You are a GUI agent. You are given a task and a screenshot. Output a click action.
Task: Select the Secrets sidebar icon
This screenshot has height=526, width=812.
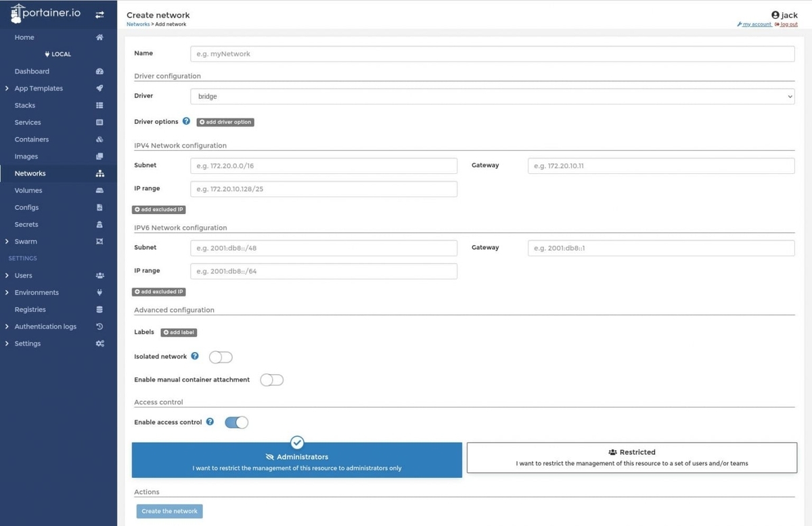pos(99,224)
